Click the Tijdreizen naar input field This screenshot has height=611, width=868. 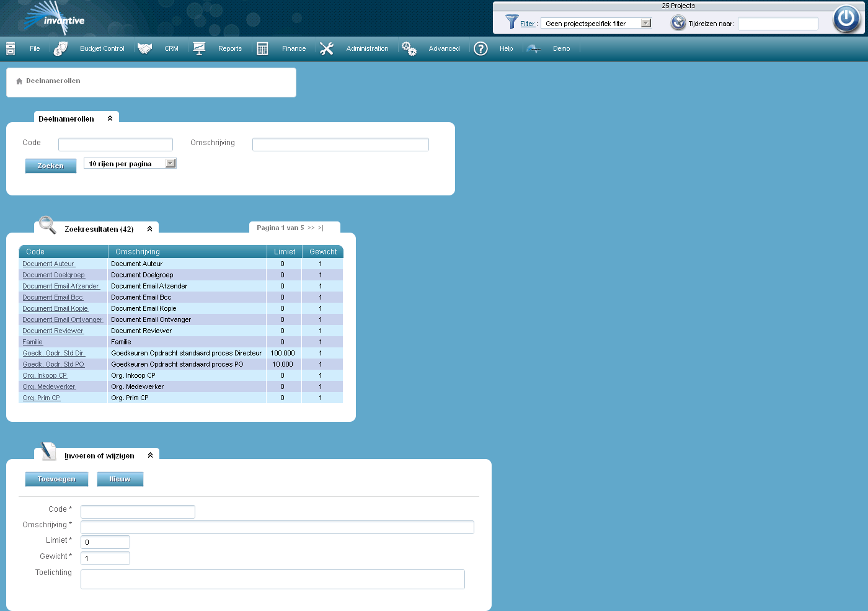tap(777, 24)
